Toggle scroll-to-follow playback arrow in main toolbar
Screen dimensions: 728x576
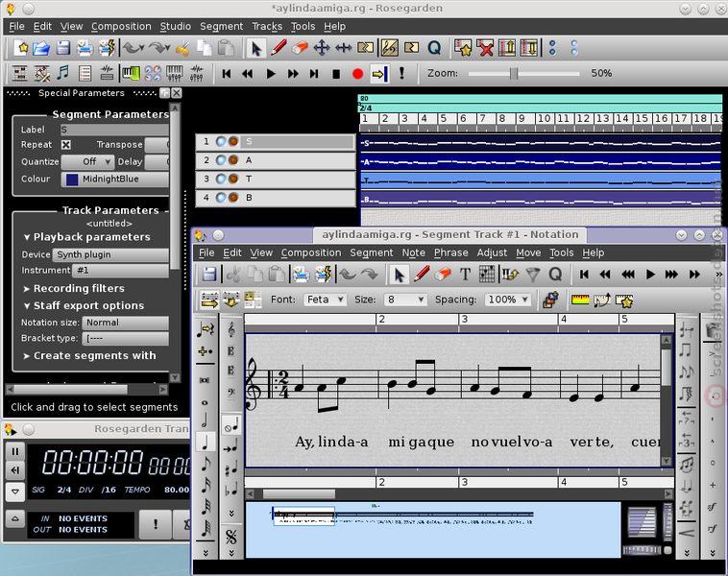tap(379, 73)
